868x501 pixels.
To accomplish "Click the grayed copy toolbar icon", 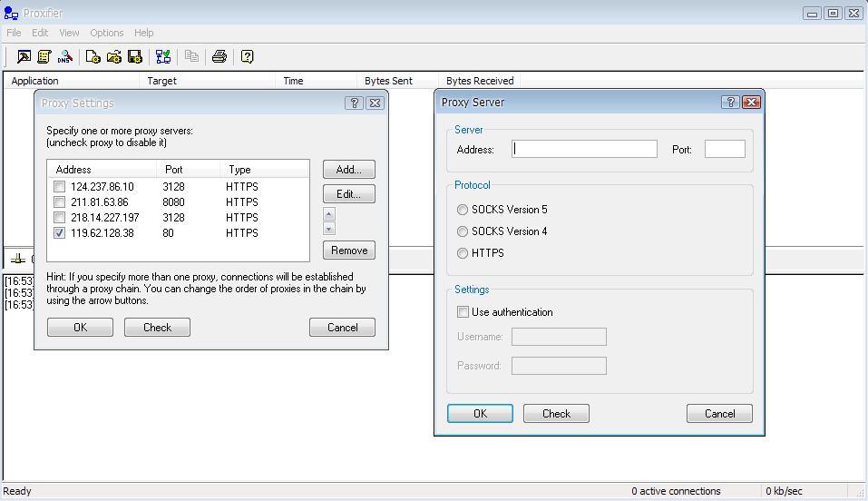I will coord(191,56).
